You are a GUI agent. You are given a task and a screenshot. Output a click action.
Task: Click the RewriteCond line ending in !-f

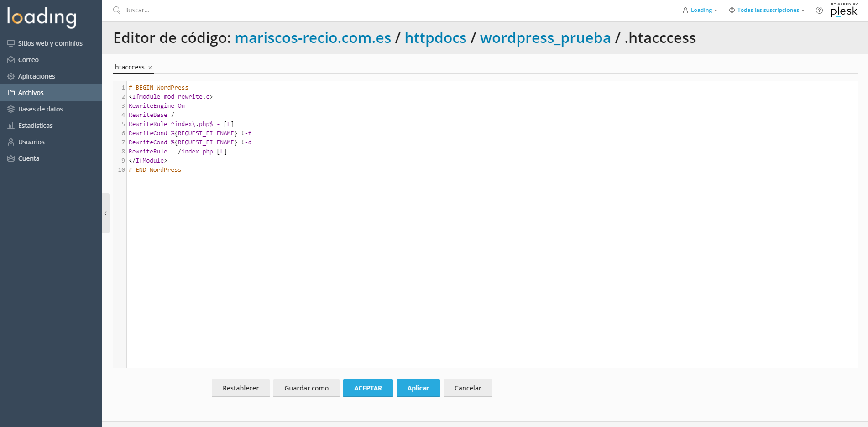[x=190, y=133]
